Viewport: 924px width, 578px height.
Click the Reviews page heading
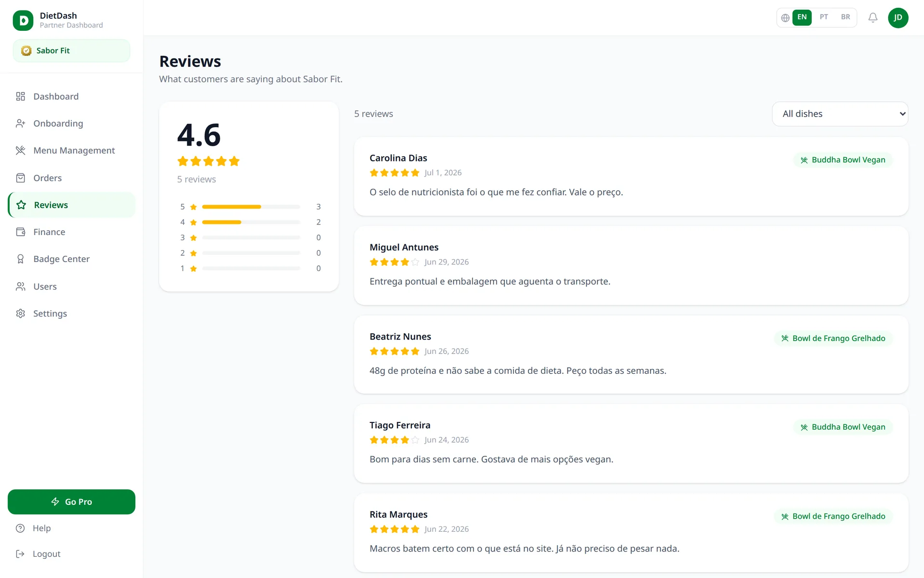coord(190,62)
